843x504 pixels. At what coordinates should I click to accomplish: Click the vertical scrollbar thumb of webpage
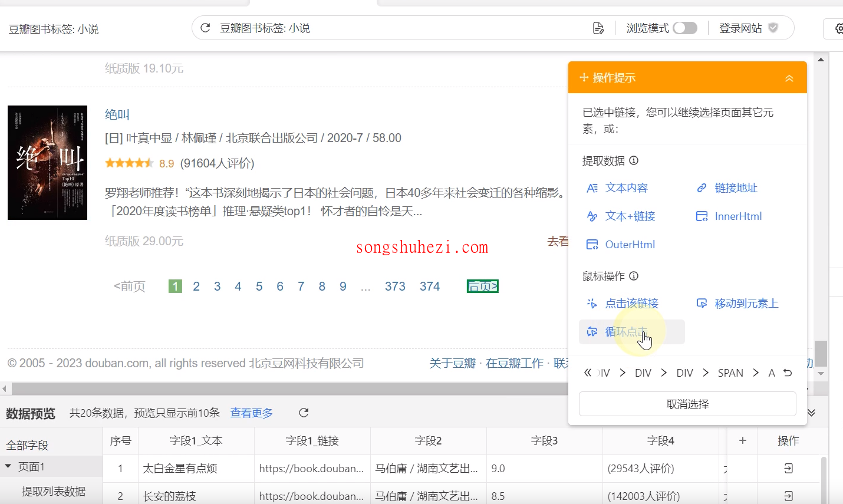(821, 354)
